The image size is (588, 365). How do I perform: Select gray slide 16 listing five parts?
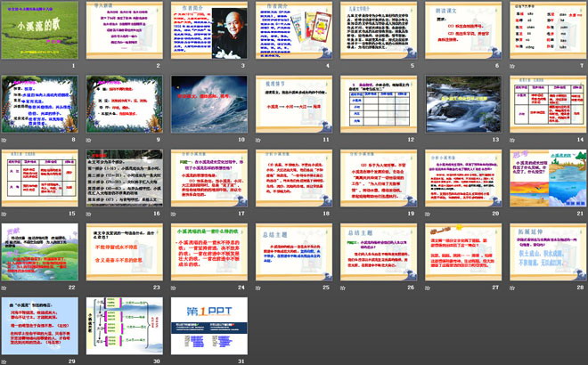point(125,178)
